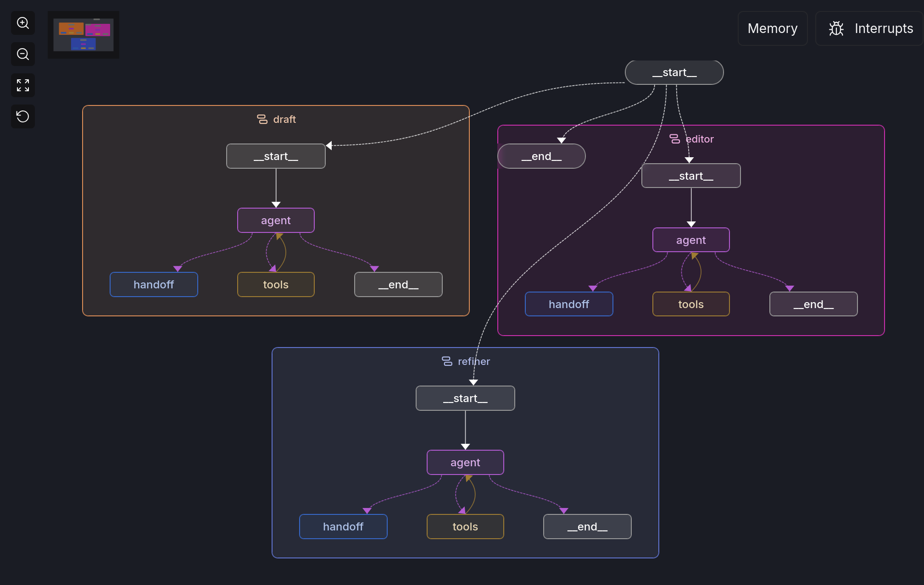This screenshot has width=924, height=585.
Task: Click the subgraph icon beside the refiner label
Action: click(447, 361)
